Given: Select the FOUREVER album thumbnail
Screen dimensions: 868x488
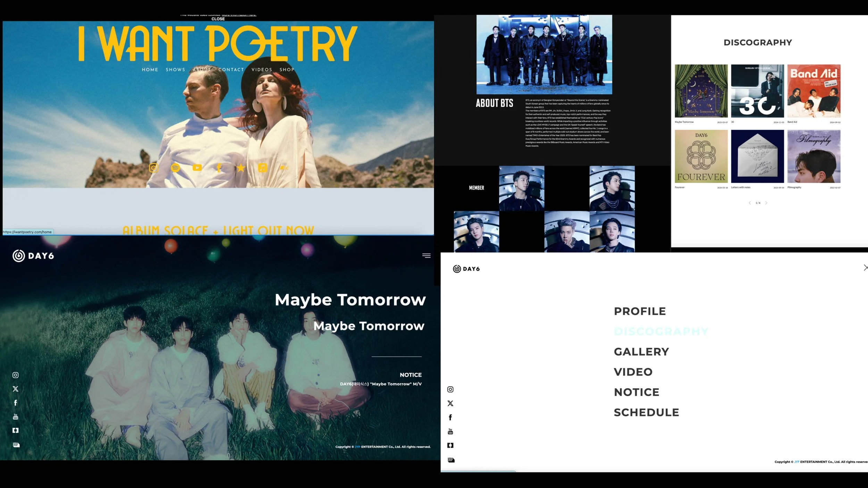Looking at the screenshot, I should click(x=701, y=157).
